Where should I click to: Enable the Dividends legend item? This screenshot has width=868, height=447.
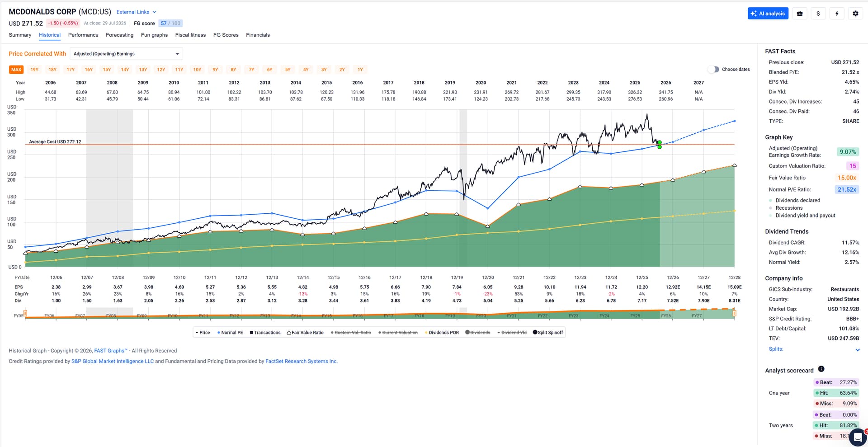(x=478, y=333)
